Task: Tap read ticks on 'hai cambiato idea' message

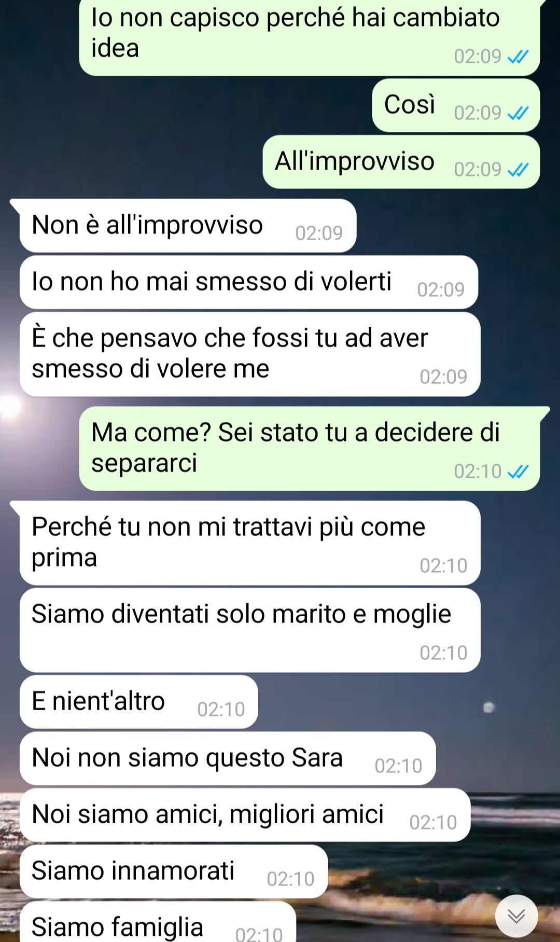Action: tap(518, 56)
